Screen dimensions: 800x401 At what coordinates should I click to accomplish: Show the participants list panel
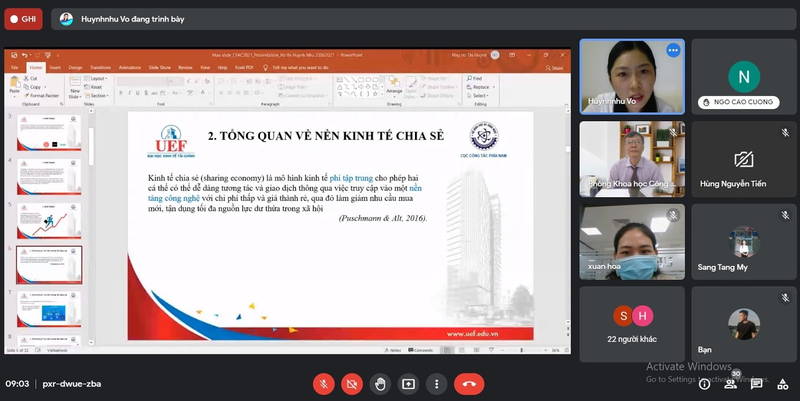click(x=731, y=383)
